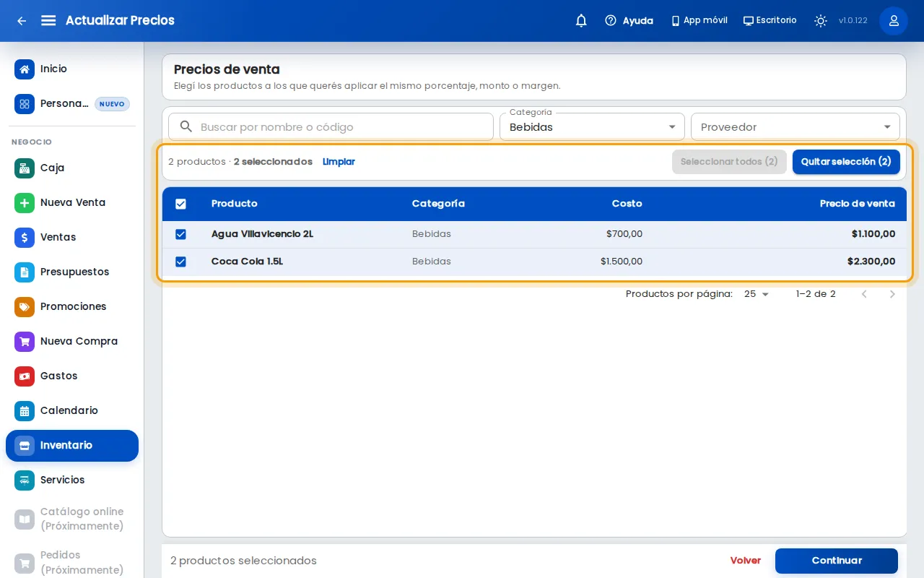Click the Inicio home icon
The width and height of the screenshot is (924, 578).
25,69
